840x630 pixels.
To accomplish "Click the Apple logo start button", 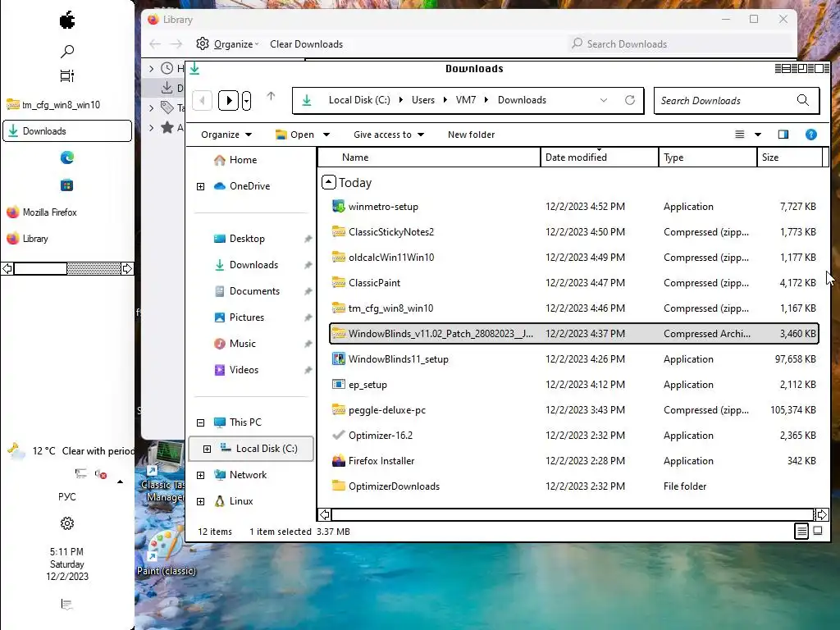I will [67, 21].
